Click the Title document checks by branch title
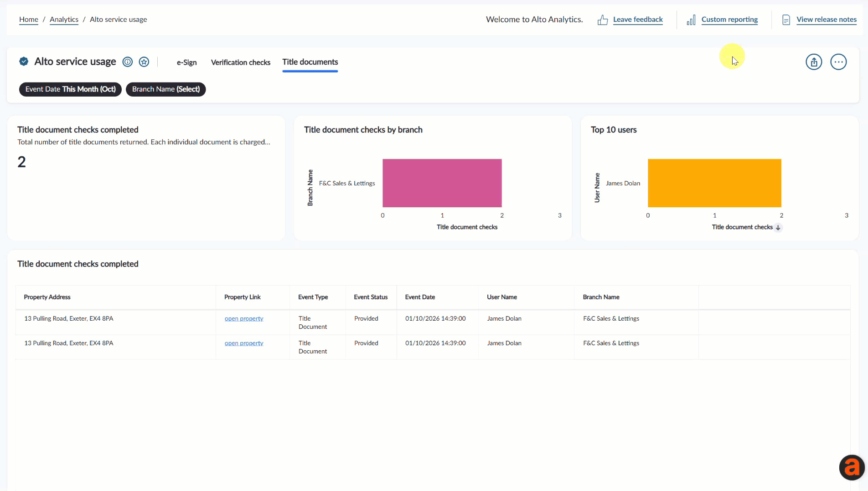This screenshot has width=868, height=491. point(363,130)
